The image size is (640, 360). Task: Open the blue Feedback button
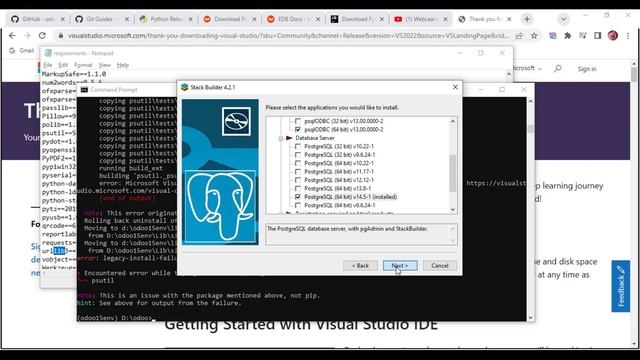pyautogui.click(x=621, y=286)
